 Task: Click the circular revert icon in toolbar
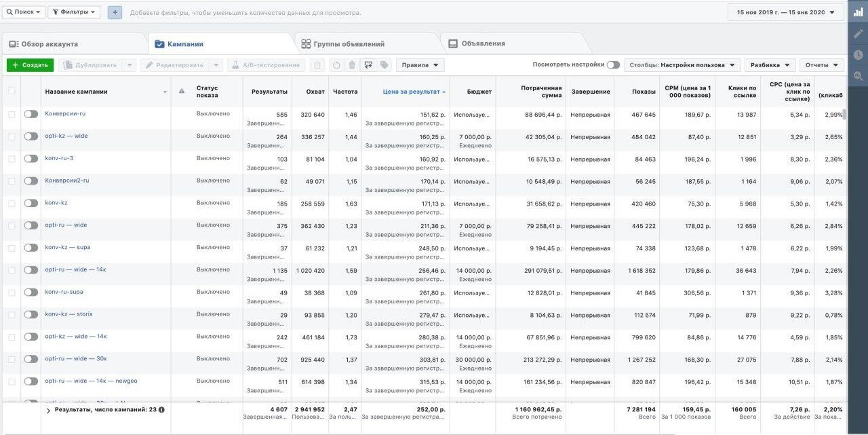click(x=336, y=65)
